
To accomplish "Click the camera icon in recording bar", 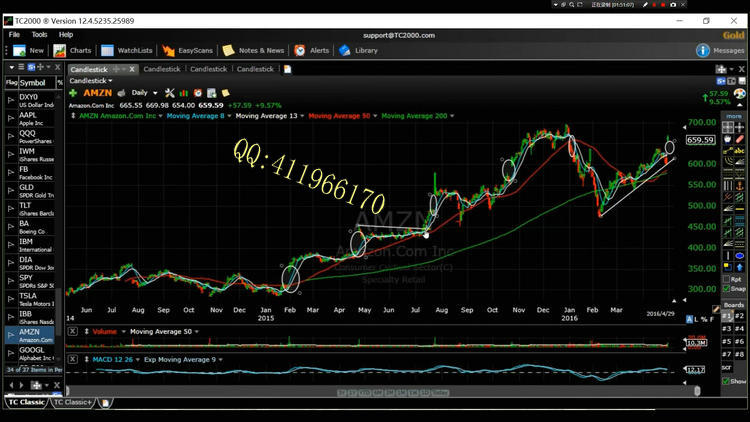I will 673,4.
